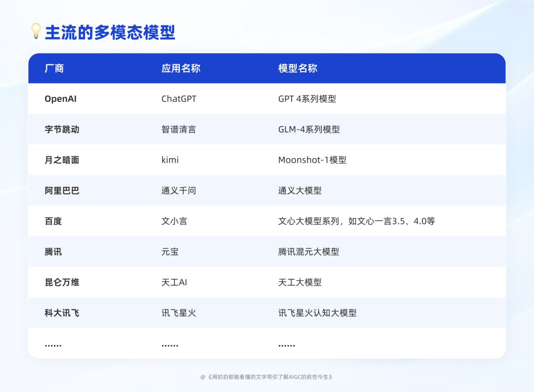Select the GPT 4系列模型 cell
The height and width of the screenshot is (392, 534).
click(307, 99)
